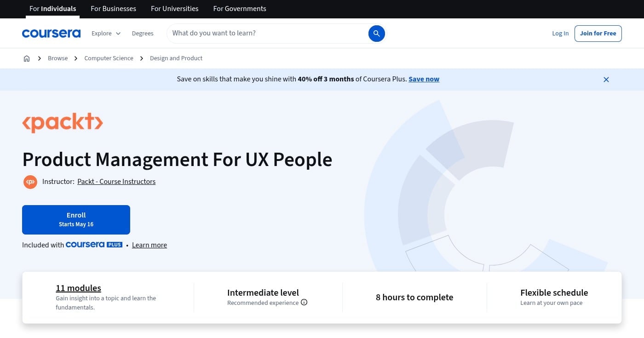
Task: Click the Packt instructor avatar icon
Action: 30,182
